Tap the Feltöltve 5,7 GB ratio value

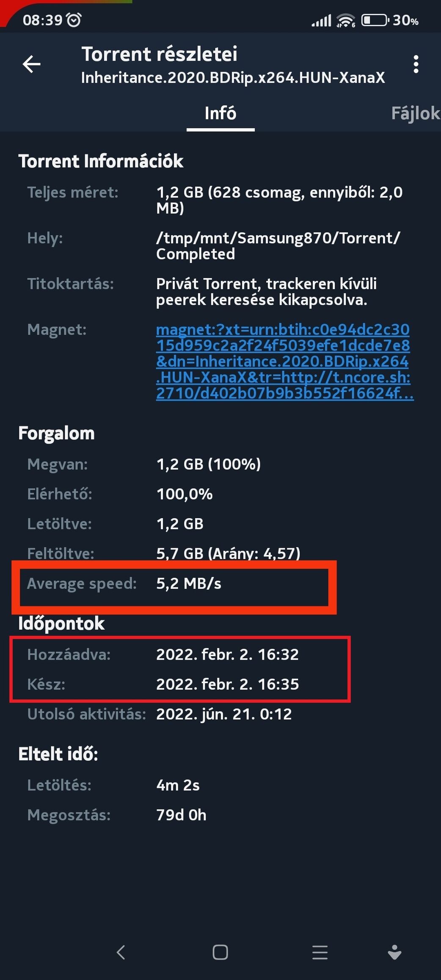coord(228,553)
